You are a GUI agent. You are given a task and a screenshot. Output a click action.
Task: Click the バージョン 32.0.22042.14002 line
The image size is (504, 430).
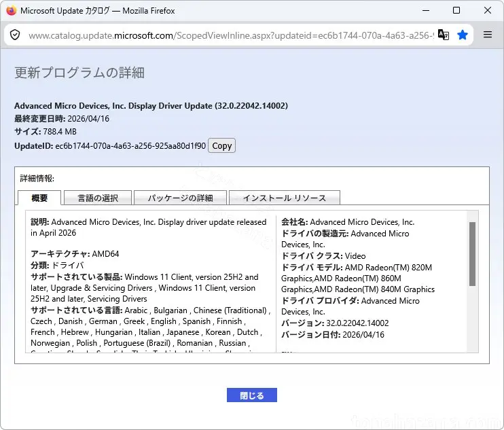pyautogui.click(x=335, y=323)
